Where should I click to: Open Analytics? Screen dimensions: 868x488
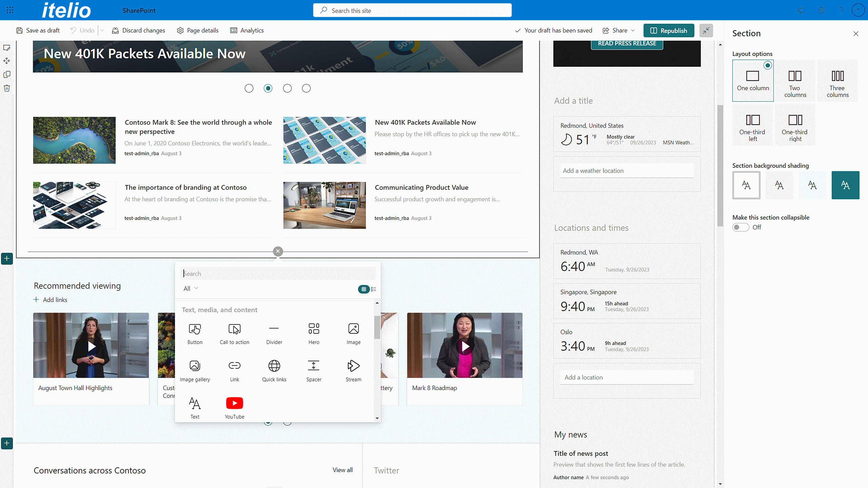click(x=247, y=30)
